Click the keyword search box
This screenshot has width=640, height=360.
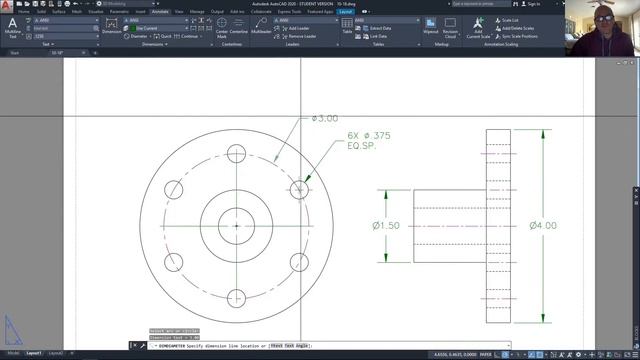pyautogui.click(x=481, y=4)
